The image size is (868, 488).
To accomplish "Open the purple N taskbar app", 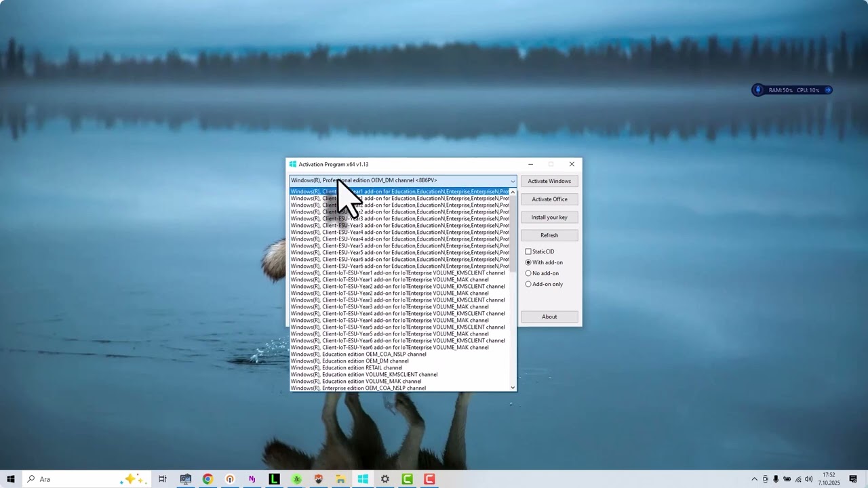I will tap(252, 479).
